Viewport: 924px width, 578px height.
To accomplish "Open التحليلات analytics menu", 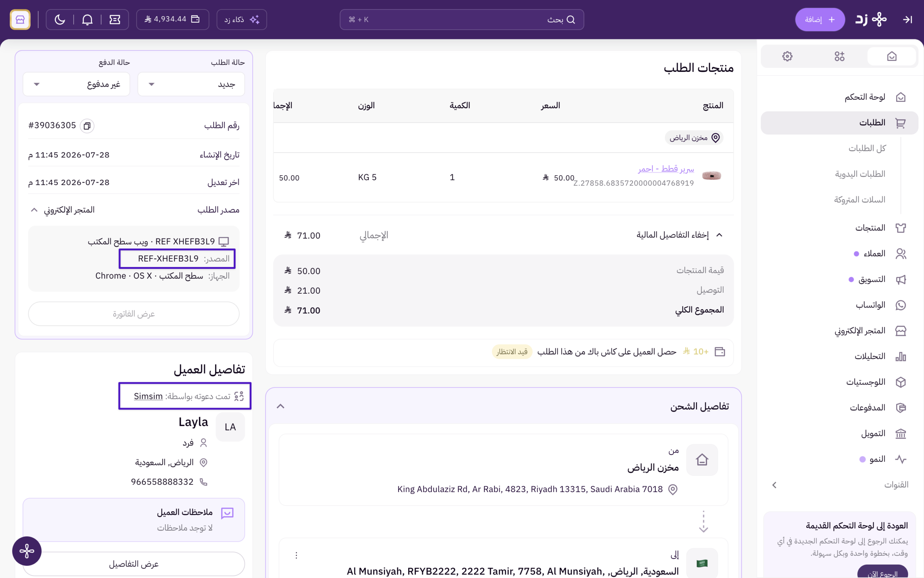I will (839, 356).
